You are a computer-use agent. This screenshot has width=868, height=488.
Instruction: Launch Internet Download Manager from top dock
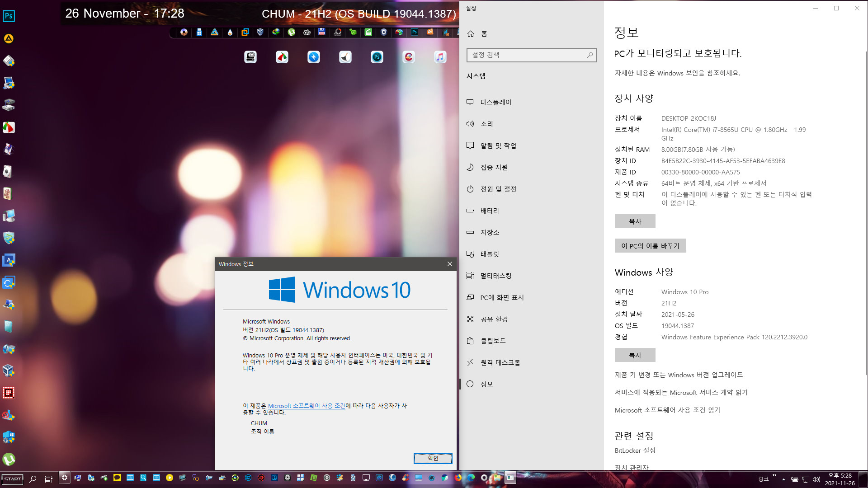click(x=276, y=32)
